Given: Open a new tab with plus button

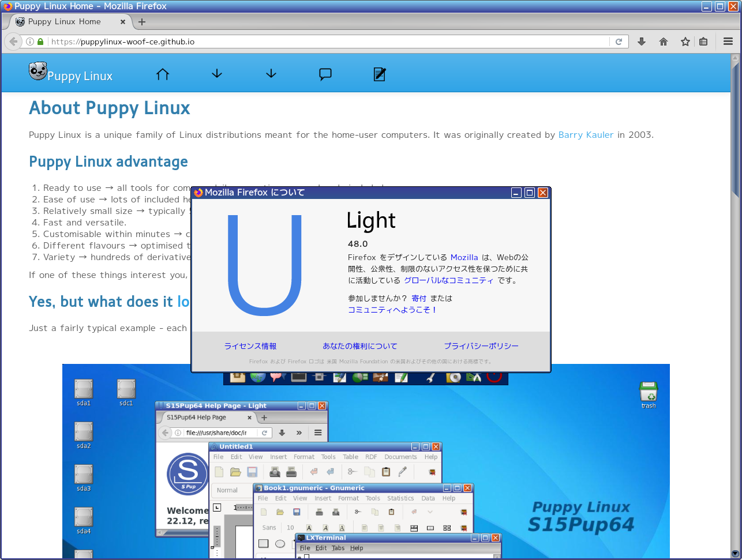Looking at the screenshot, I should coord(142,22).
